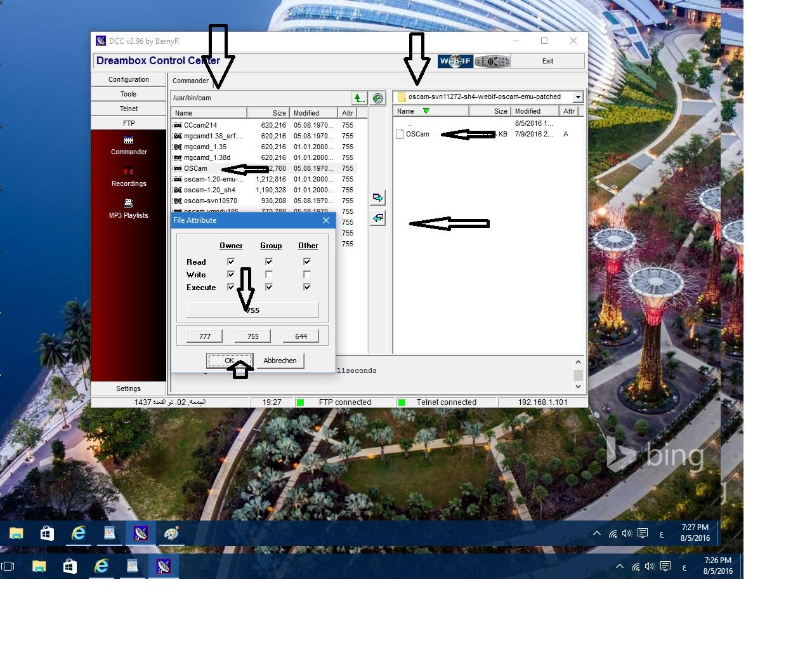Open the Configuration section
The image size is (812, 650).
click(129, 79)
